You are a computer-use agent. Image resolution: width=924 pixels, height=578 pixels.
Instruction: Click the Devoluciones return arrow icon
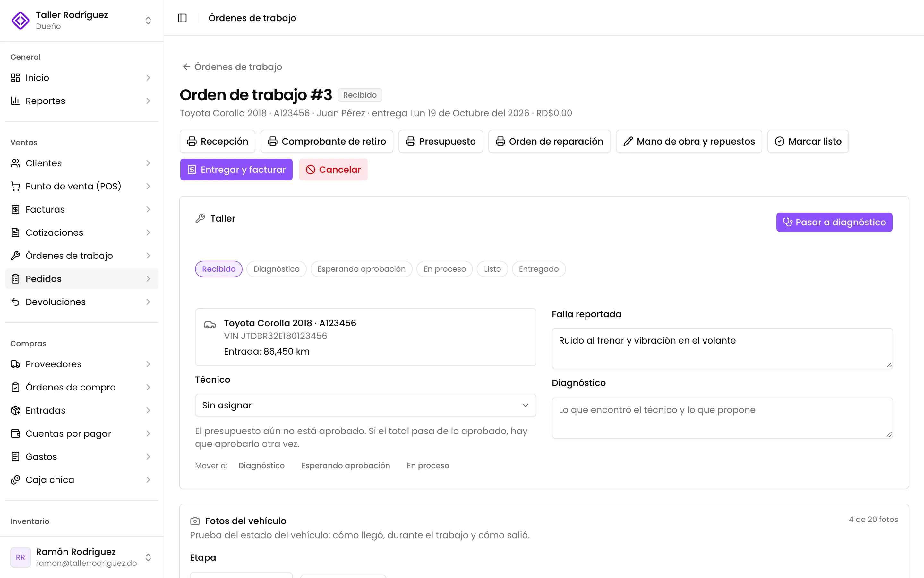pos(15,302)
